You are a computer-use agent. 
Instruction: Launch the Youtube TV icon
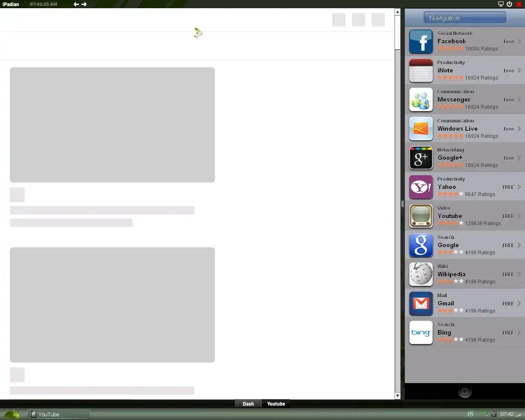click(421, 216)
